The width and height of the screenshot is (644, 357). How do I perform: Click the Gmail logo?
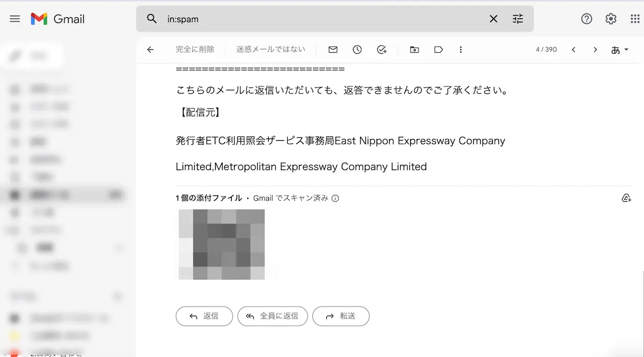tap(58, 19)
